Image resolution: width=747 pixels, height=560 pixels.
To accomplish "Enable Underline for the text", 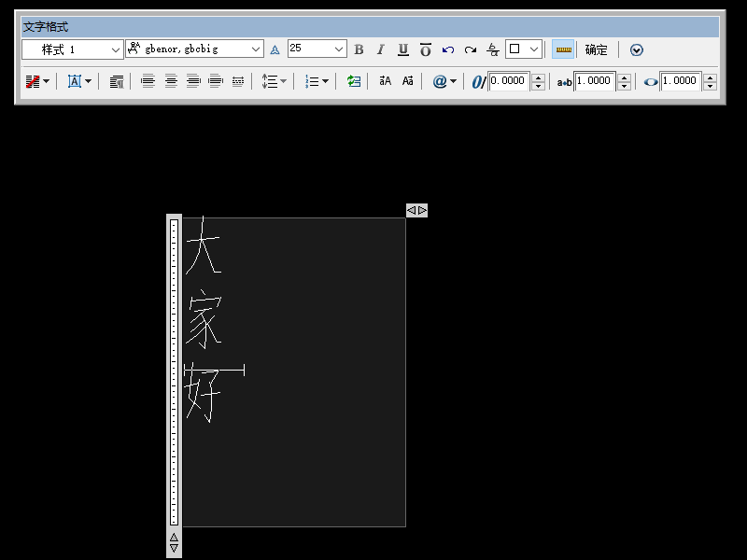I will coord(402,49).
